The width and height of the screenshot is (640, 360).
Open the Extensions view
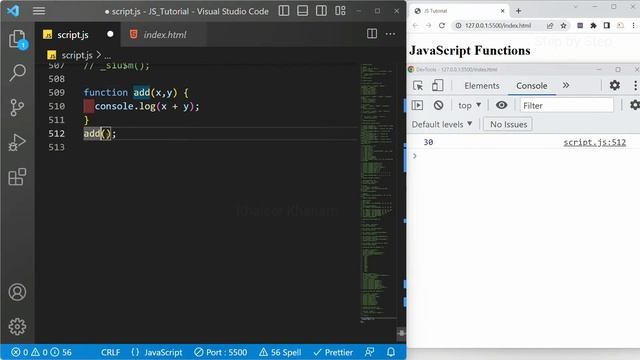[17, 177]
